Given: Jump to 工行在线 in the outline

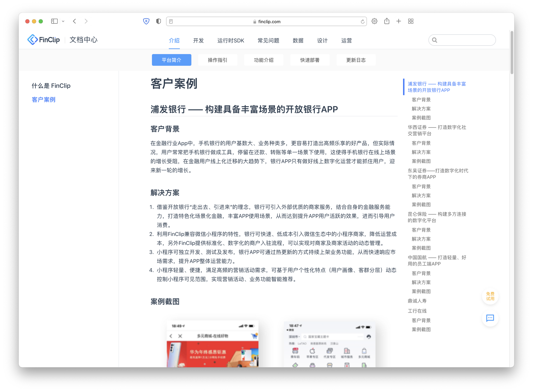Looking at the screenshot, I should pyautogui.click(x=417, y=311).
